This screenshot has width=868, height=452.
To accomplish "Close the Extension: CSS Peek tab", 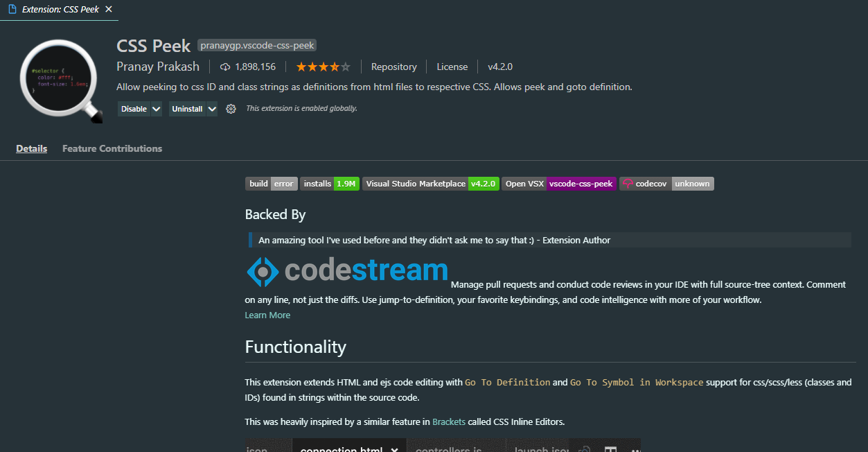I will click(x=109, y=10).
